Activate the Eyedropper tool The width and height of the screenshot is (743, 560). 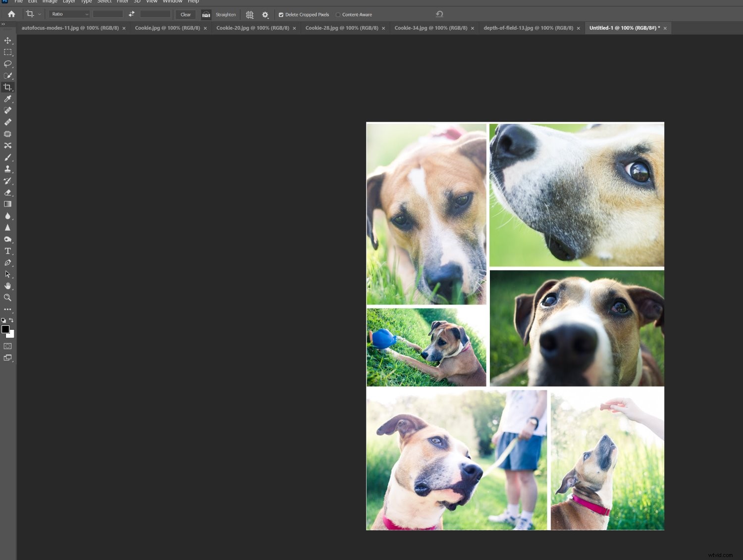pos(8,99)
